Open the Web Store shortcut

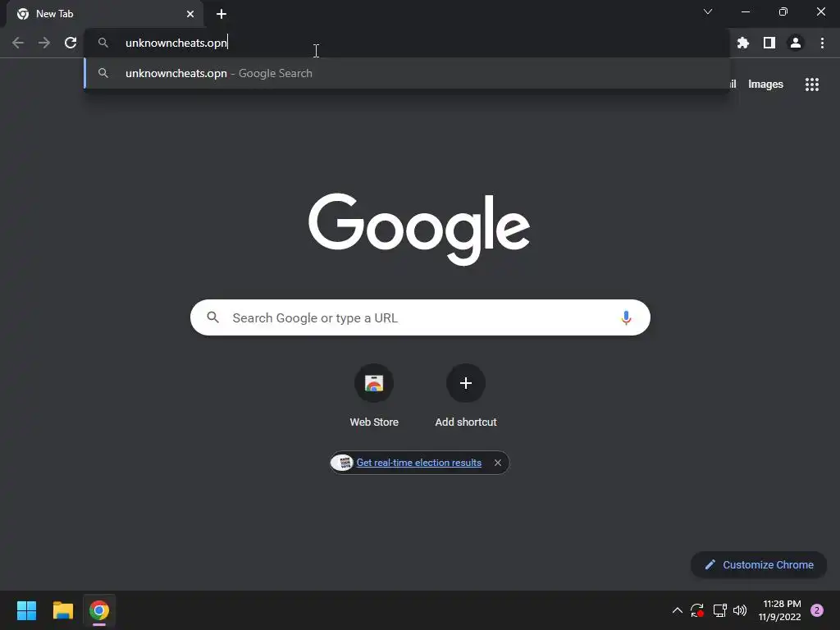click(374, 396)
